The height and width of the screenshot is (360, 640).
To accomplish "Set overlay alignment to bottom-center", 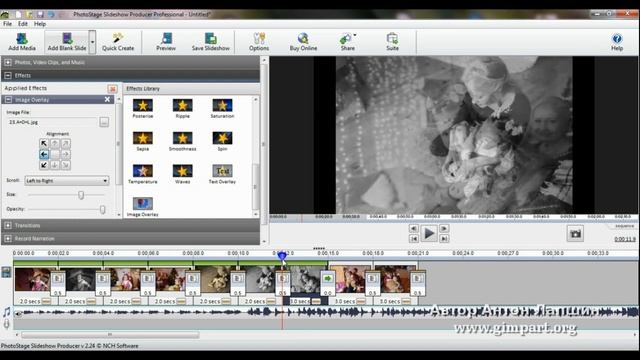I will 54,165.
